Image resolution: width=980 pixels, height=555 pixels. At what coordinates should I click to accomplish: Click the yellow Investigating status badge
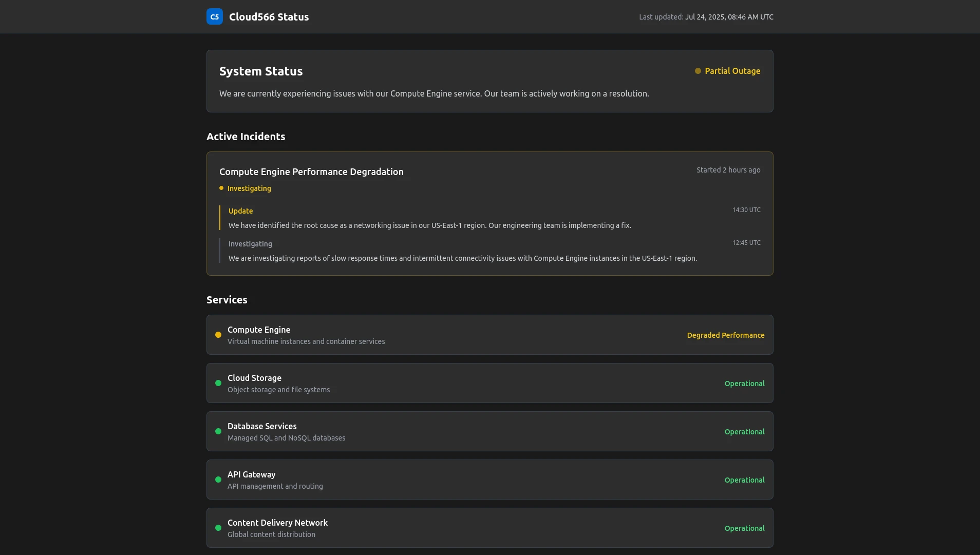pos(249,188)
